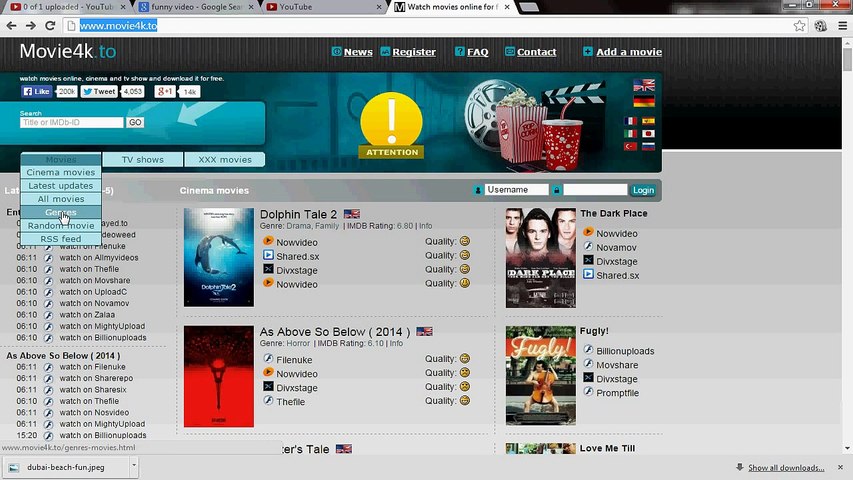Open the XXX movies tab
This screenshot has height=480, width=853.
click(x=225, y=159)
